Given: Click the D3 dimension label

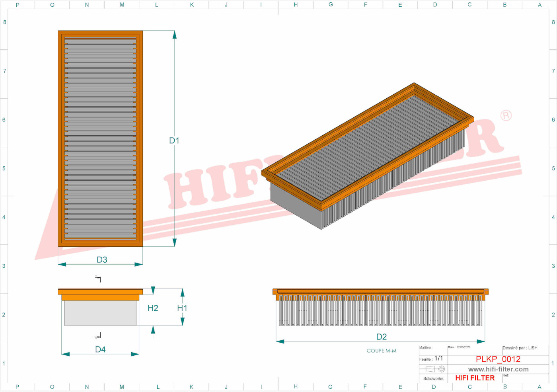Looking at the screenshot, I should coord(101,260).
